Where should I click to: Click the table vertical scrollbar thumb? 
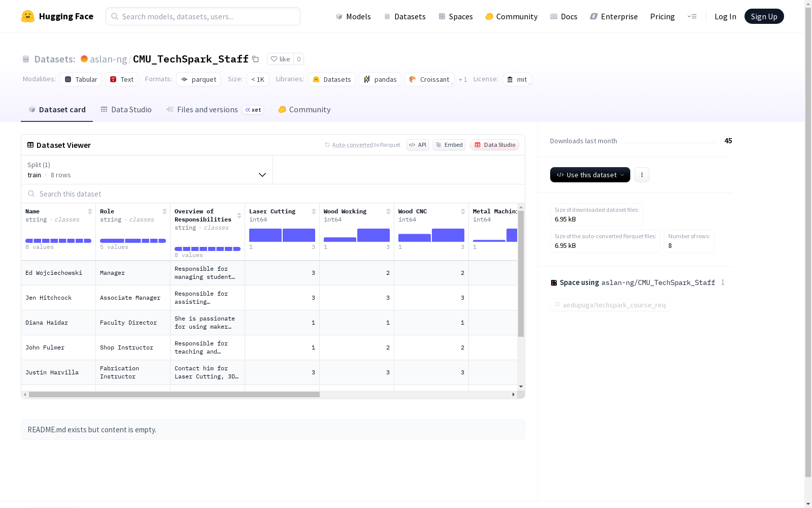521,274
